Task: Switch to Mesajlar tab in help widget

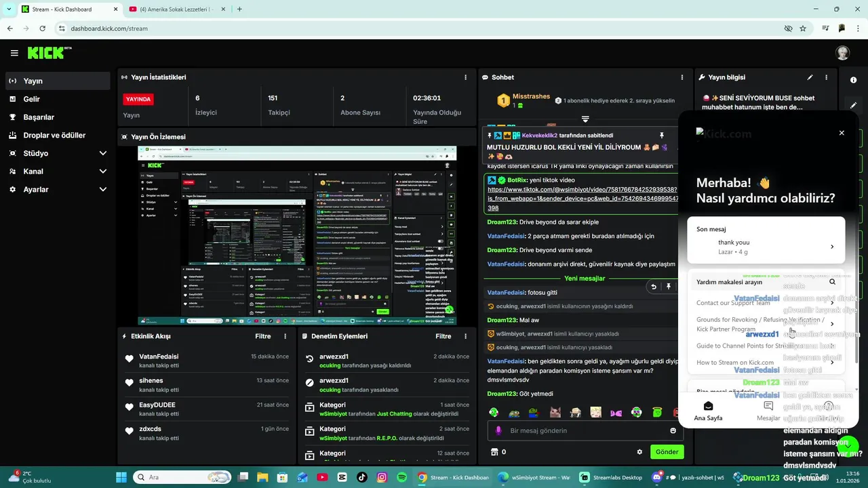Action: pos(768,411)
